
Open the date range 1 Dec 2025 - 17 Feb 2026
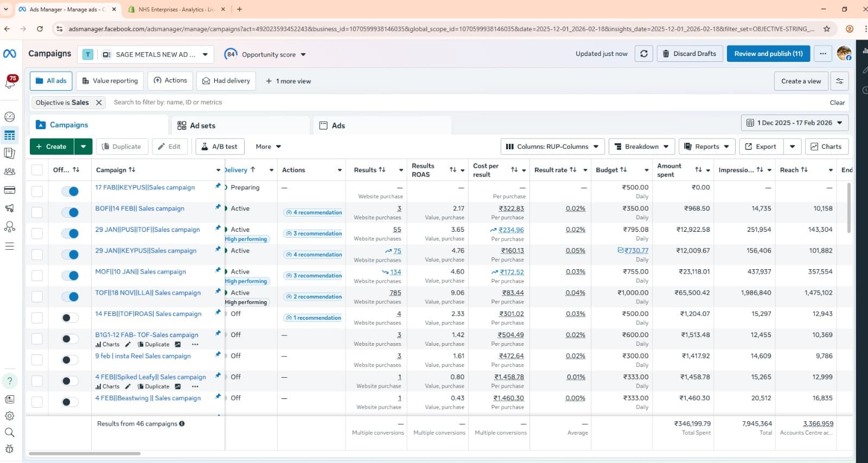point(794,123)
